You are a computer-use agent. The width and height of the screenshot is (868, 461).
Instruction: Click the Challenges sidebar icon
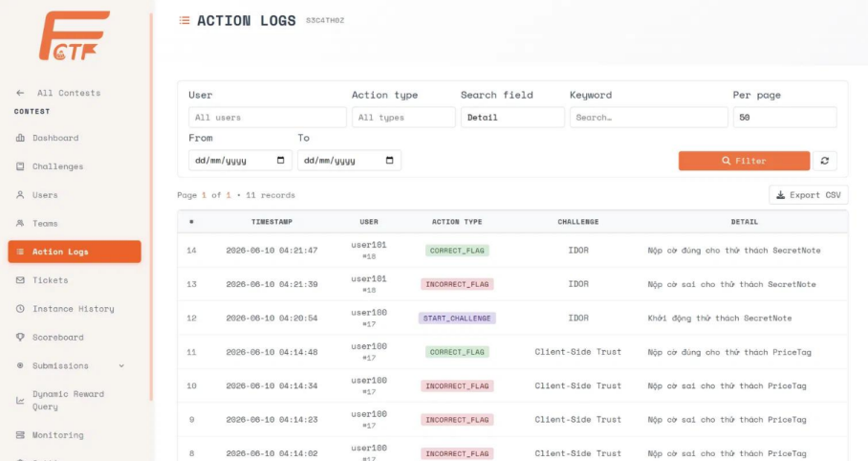point(20,166)
